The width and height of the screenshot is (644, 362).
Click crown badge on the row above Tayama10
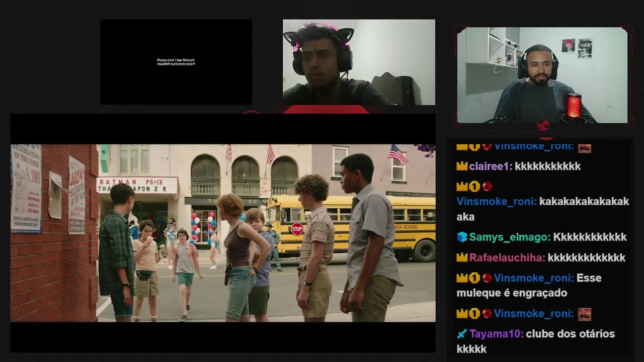[462, 313]
